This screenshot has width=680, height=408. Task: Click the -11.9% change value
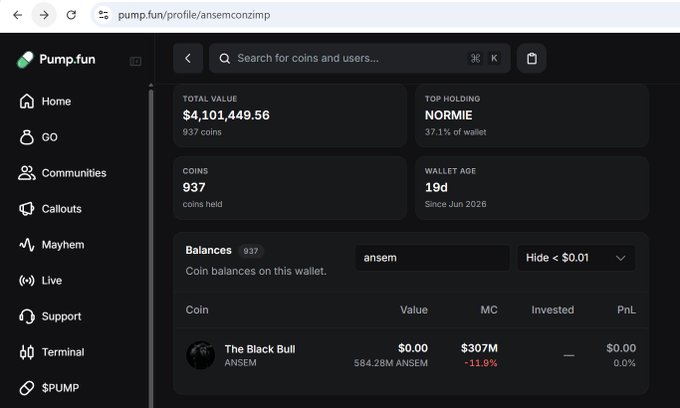481,363
